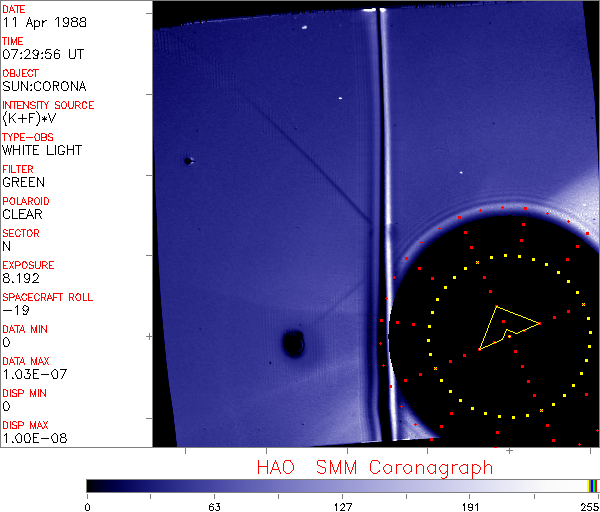Click the colorbar near the 127 tick
Image resolution: width=600 pixels, height=512 pixels.
342,485
